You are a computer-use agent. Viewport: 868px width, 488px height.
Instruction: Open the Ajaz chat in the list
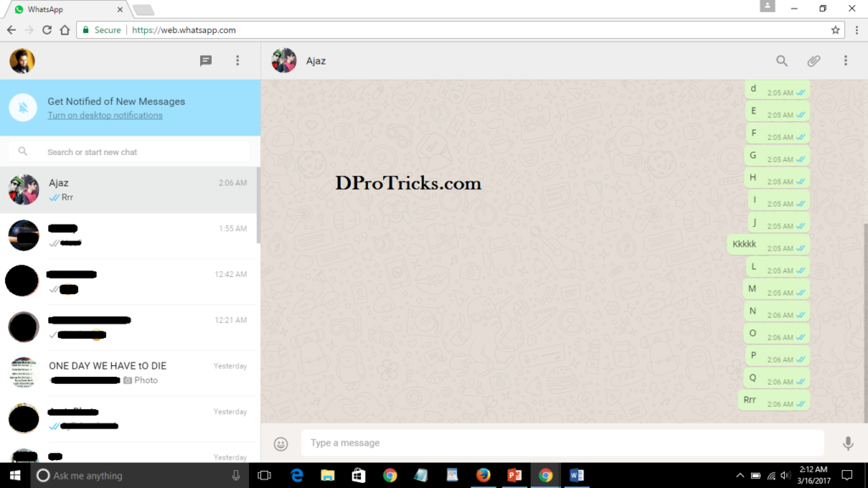point(129,190)
